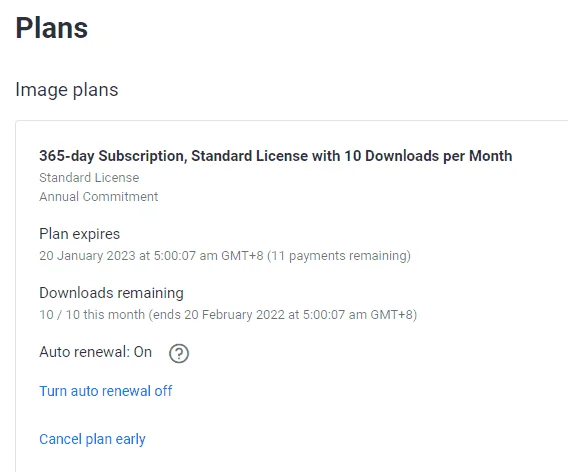Select the 365-day Subscription plan title
The height and width of the screenshot is (472, 568).
[x=276, y=156]
